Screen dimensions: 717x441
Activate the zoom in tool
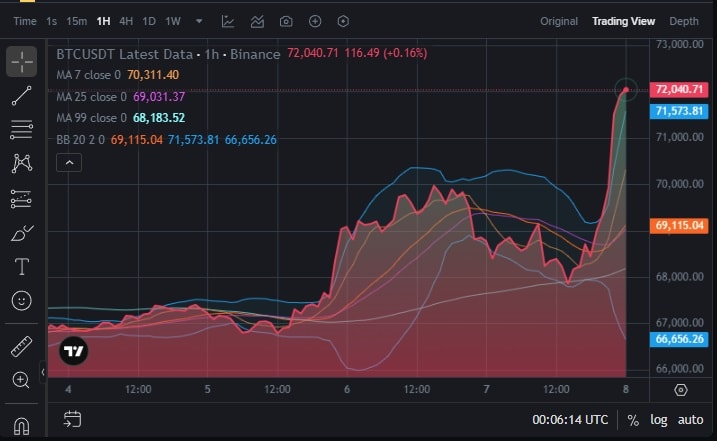coord(21,380)
